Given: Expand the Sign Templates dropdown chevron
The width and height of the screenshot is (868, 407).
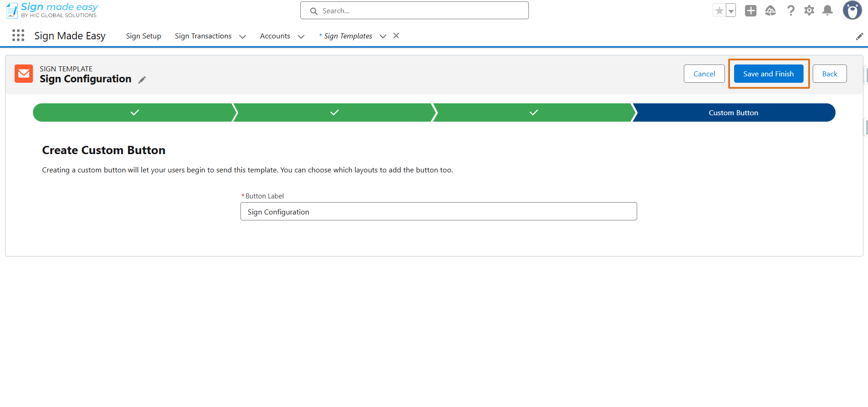Looking at the screenshot, I should pyautogui.click(x=383, y=37).
